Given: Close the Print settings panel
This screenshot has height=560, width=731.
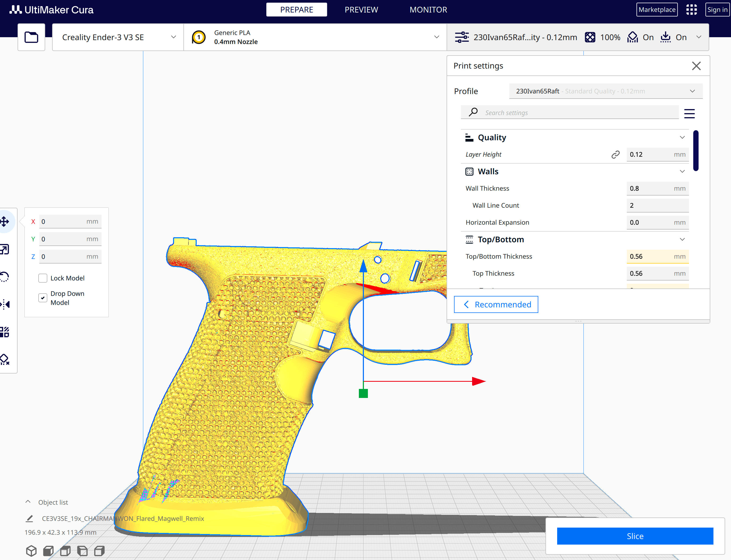Looking at the screenshot, I should (696, 66).
